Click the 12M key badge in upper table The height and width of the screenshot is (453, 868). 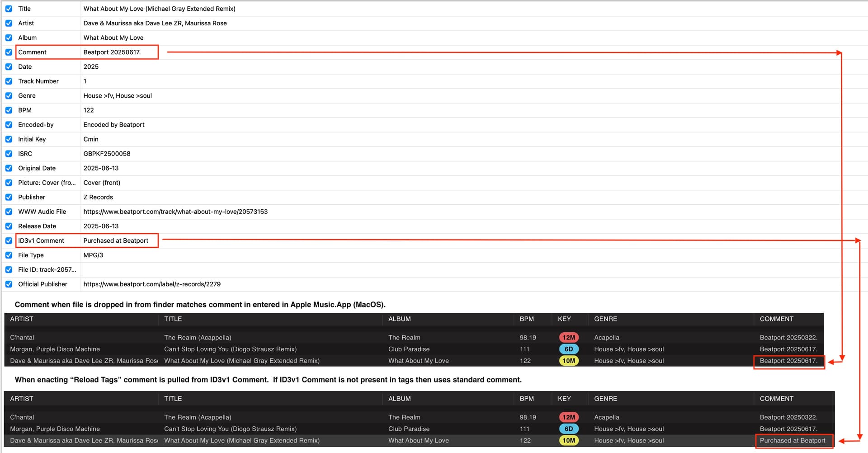[x=569, y=337]
